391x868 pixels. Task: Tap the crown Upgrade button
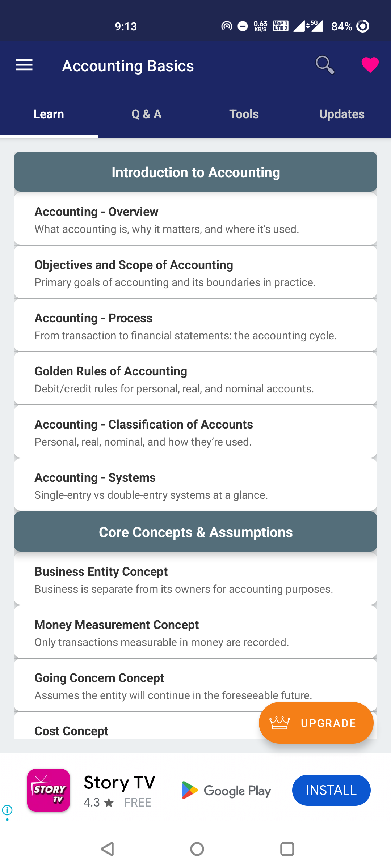click(316, 723)
